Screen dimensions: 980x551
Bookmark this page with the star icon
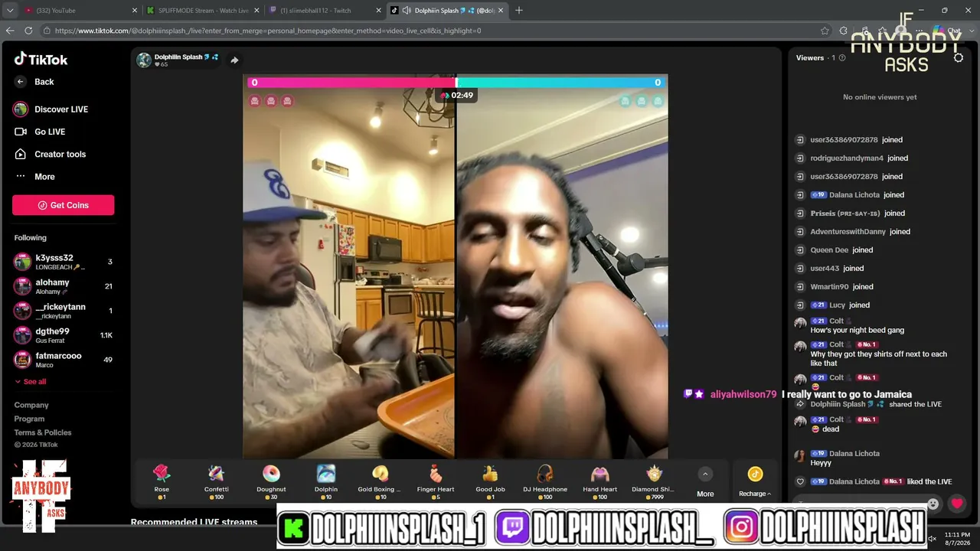click(825, 31)
